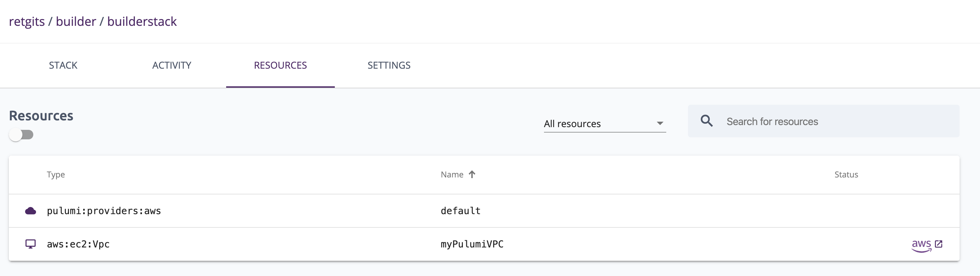Switch to the ACTIVITY tab

tap(171, 66)
